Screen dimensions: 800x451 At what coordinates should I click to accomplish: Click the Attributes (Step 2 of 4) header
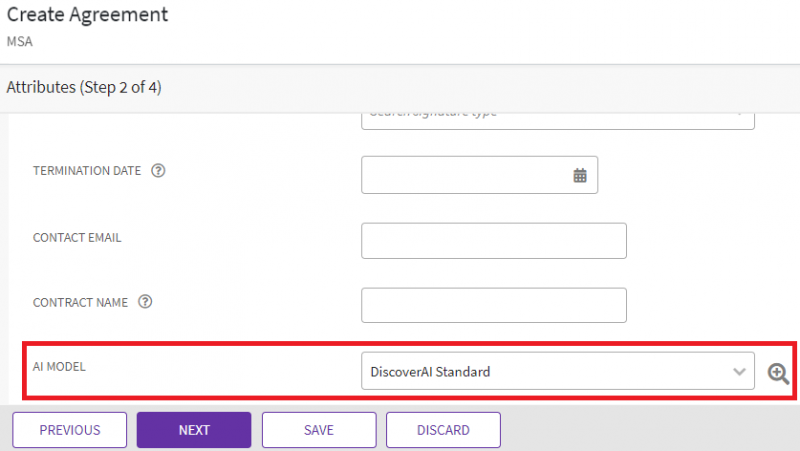(84, 88)
